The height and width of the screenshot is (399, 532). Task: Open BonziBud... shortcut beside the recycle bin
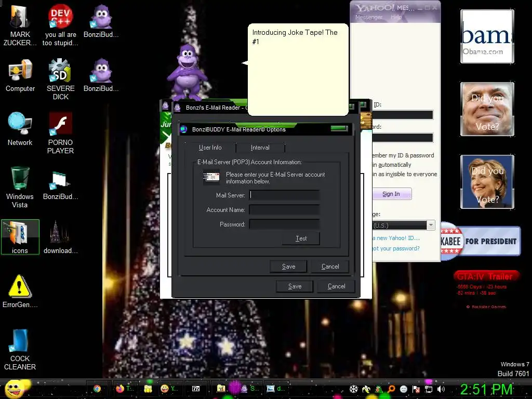[x=60, y=185]
